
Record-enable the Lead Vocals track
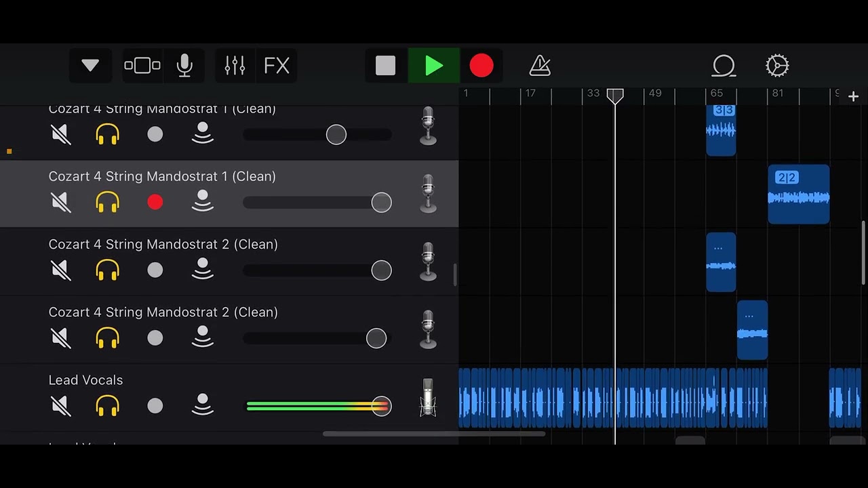point(155,406)
